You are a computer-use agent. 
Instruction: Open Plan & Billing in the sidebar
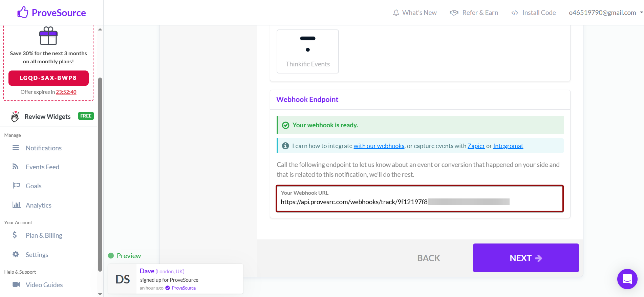pos(44,235)
